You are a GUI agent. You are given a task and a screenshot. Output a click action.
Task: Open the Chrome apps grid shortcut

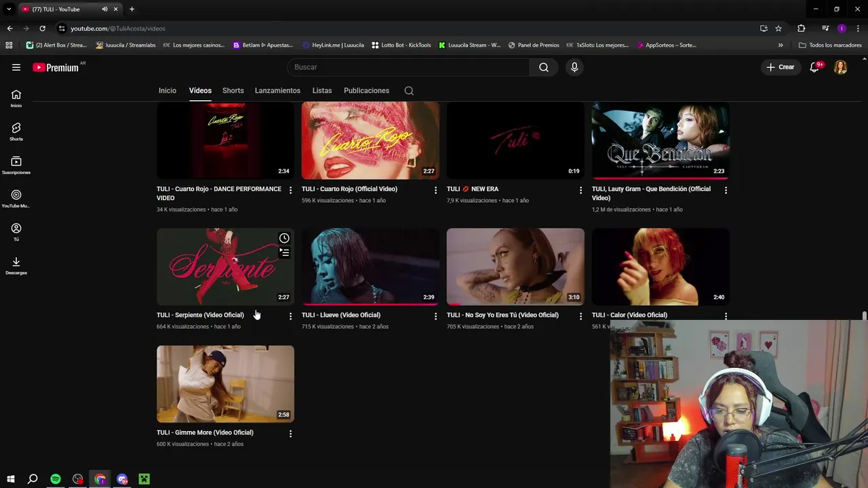tap(9, 45)
